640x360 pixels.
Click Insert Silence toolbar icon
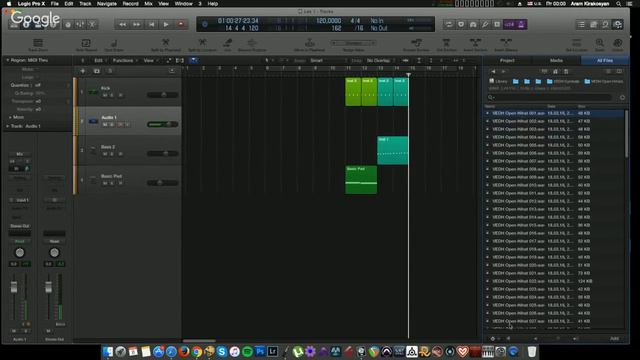click(x=506, y=44)
